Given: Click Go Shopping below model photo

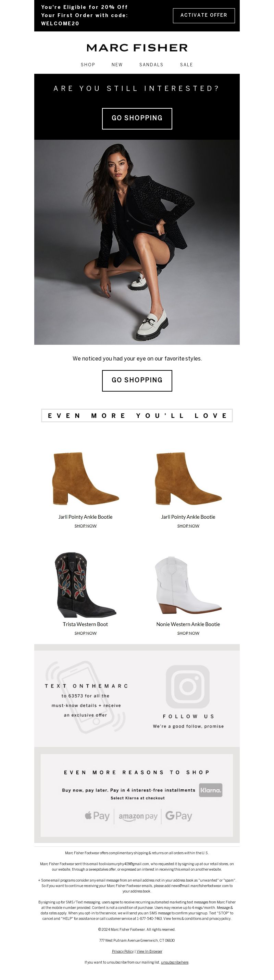Looking at the screenshot, I should coord(137,380).
